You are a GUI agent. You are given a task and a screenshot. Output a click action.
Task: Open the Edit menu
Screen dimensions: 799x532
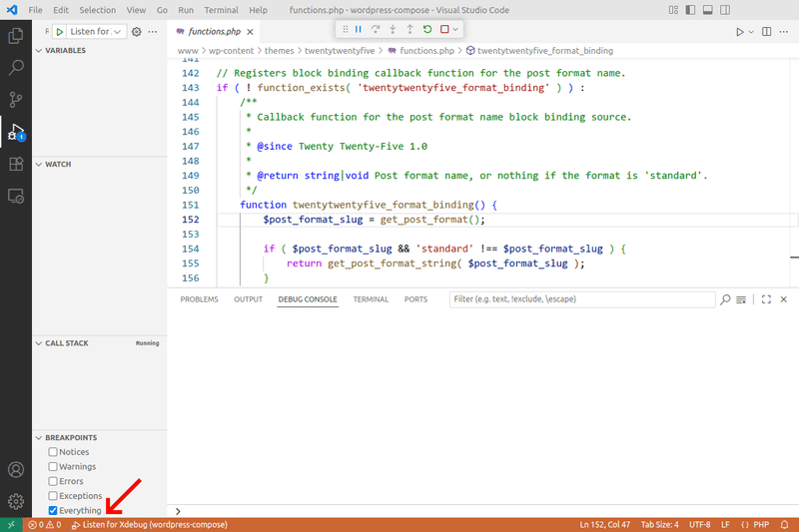61,10
